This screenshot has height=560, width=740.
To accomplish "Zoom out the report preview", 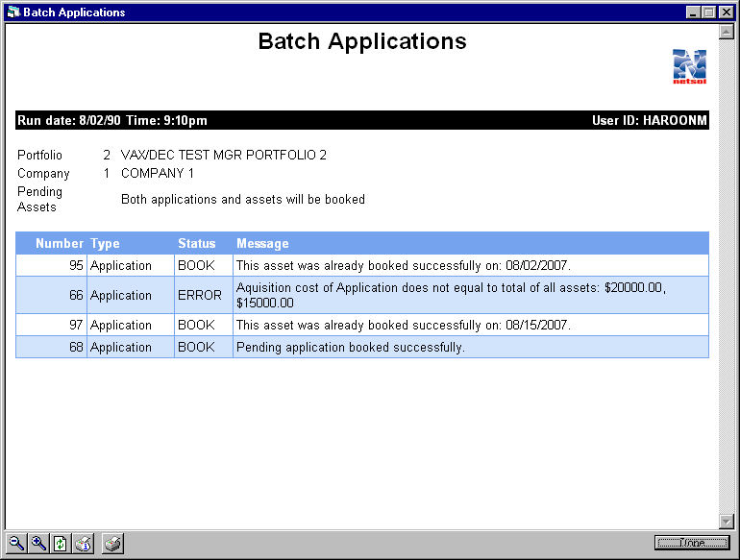I will [x=16, y=544].
